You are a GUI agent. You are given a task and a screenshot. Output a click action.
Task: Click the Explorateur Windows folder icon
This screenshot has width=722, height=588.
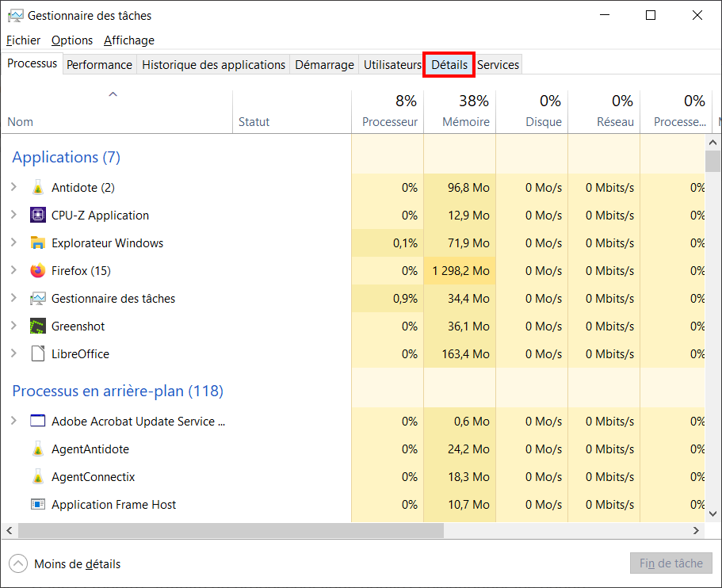point(38,242)
